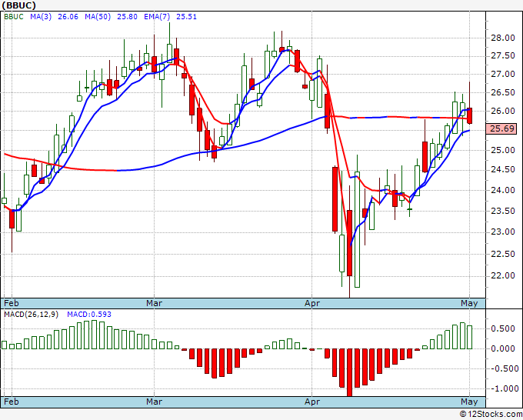Screen dimensions: 523x420
Task: Click May on the price chart date axis
Action: pos(469,303)
